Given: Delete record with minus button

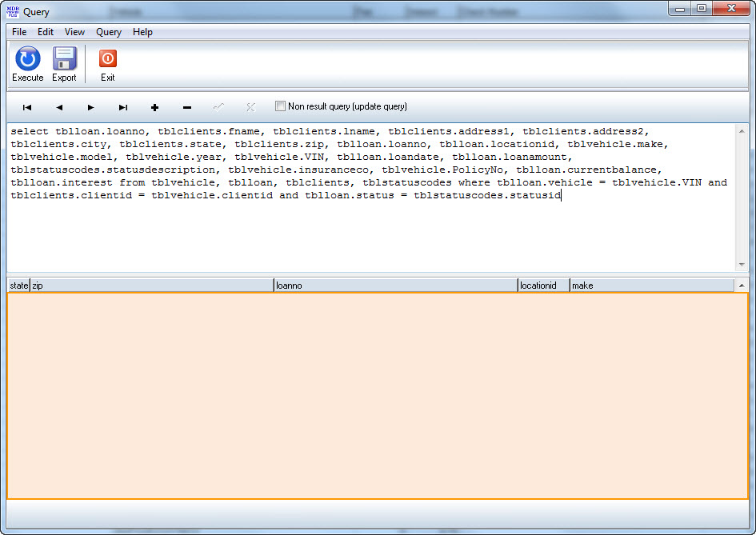Looking at the screenshot, I should (186, 107).
